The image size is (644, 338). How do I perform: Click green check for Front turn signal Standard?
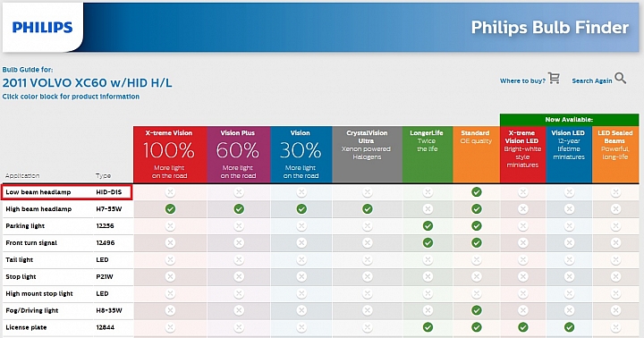point(477,242)
